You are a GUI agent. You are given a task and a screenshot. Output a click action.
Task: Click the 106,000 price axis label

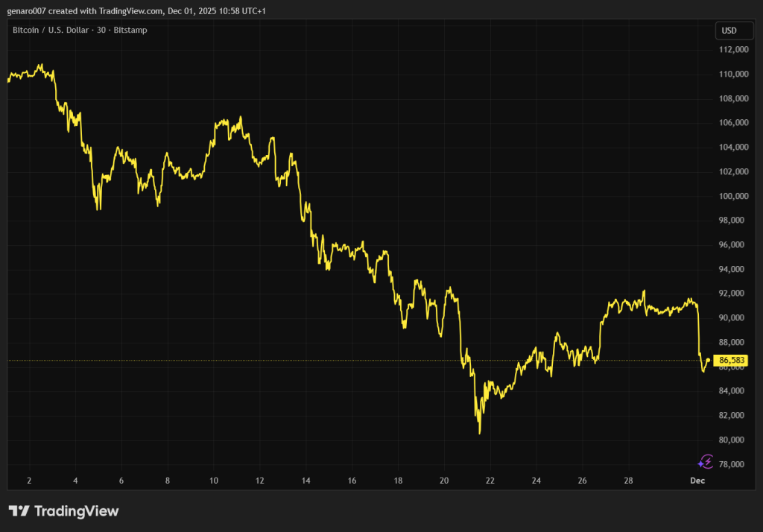click(734, 123)
